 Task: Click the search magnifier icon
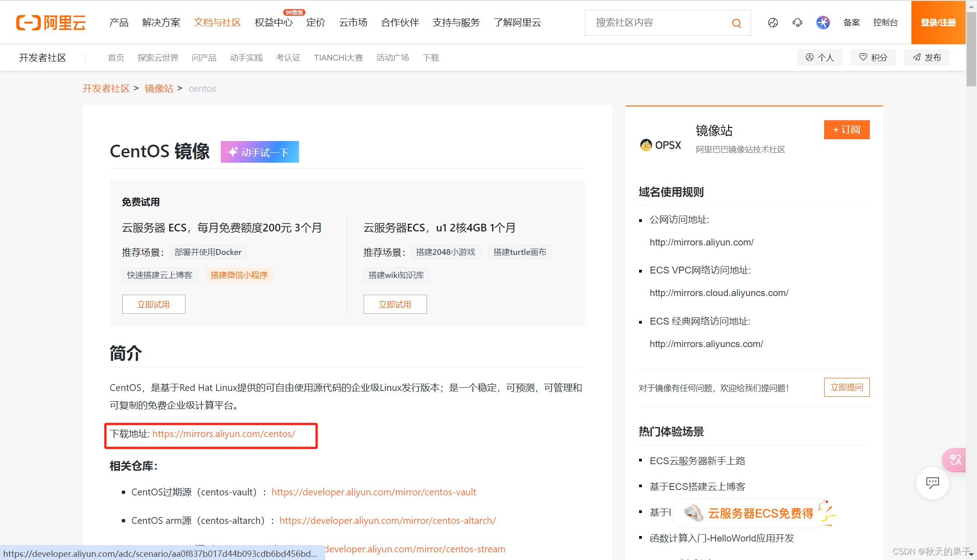736,23
